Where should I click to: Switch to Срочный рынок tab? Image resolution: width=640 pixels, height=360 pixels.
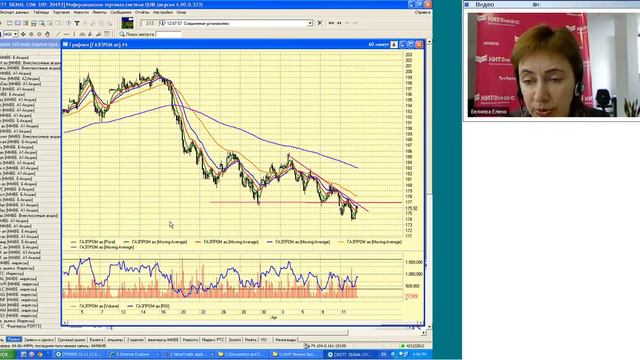71,340
